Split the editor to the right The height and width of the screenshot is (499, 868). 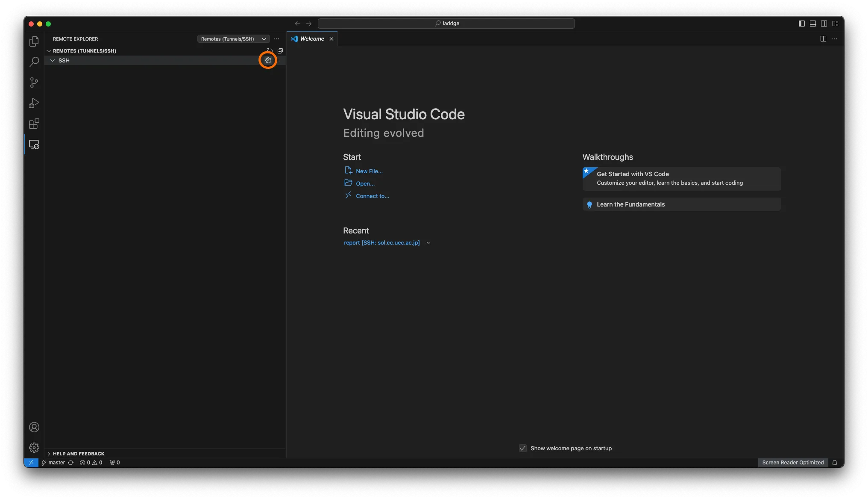click(823, 39)
